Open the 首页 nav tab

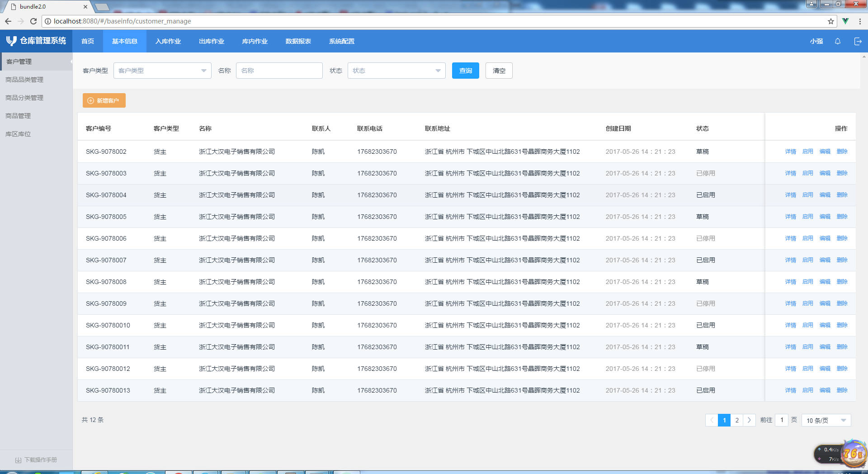click(88, 41)
